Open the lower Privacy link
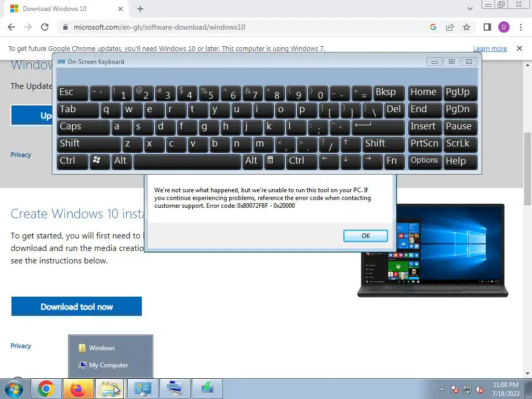This screenshot has width=532, height=399. 21,345
